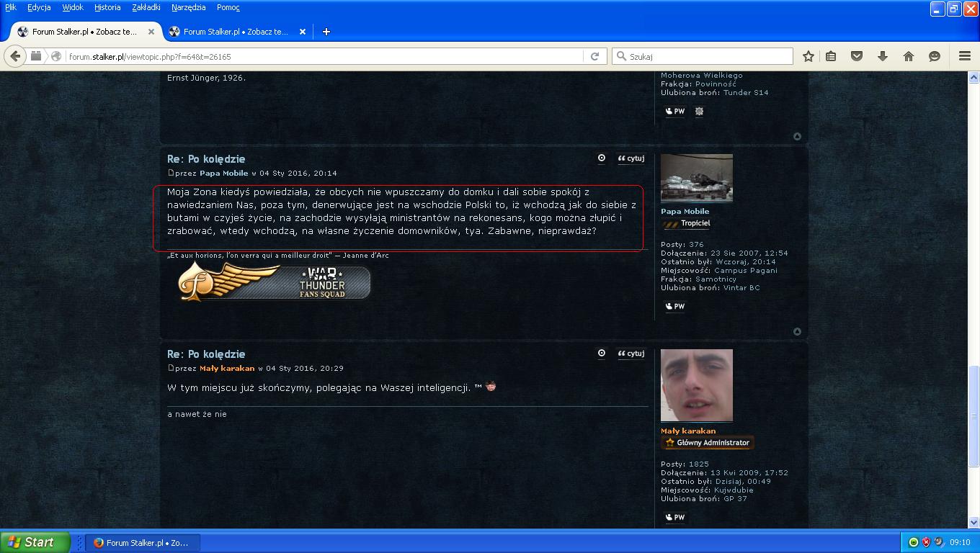Click 'Campus Pagani' location text
The image size is (980, 553).
point(746,270)
